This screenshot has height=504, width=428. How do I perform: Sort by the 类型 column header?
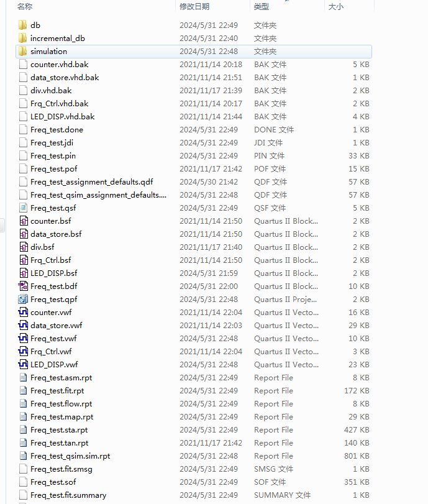click(x=262, y=6)
